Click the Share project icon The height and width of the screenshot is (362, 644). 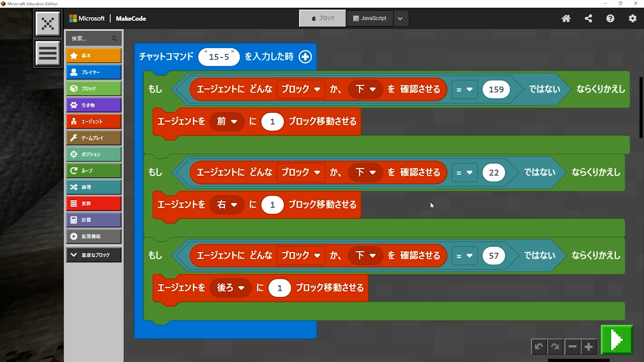pyautogui.click(x=588, y=19)
